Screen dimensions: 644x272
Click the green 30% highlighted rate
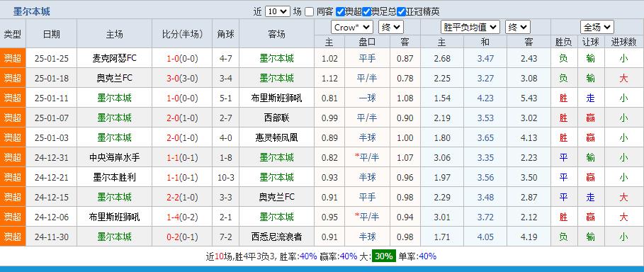pos(383,256)
